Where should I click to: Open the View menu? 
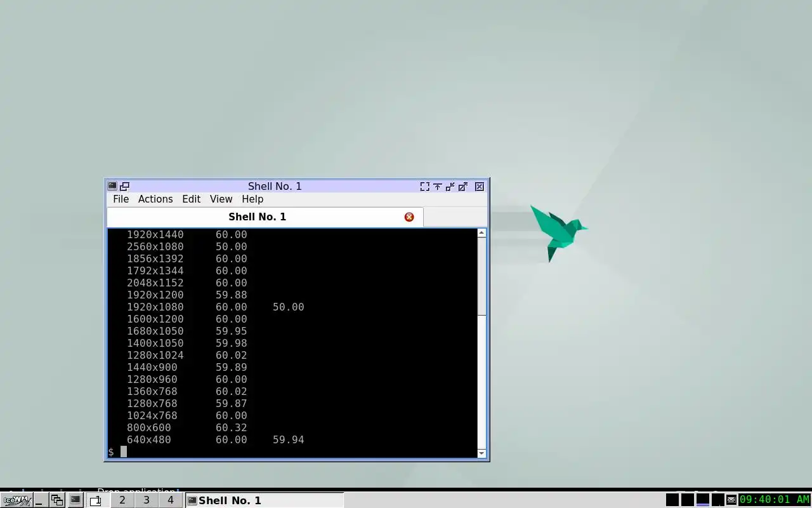[x=221, y=199]
